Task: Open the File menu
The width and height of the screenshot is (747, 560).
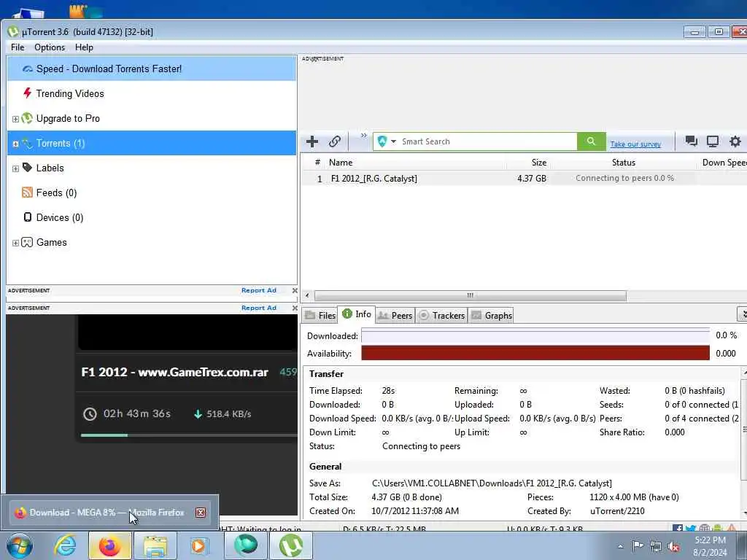Action: click(x=18, y=47)
